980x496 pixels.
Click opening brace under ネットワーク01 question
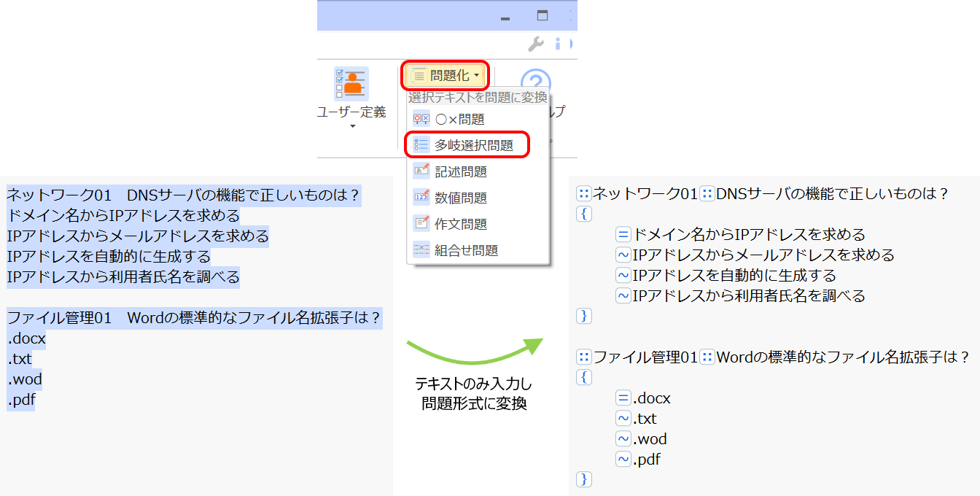(583, 214)
